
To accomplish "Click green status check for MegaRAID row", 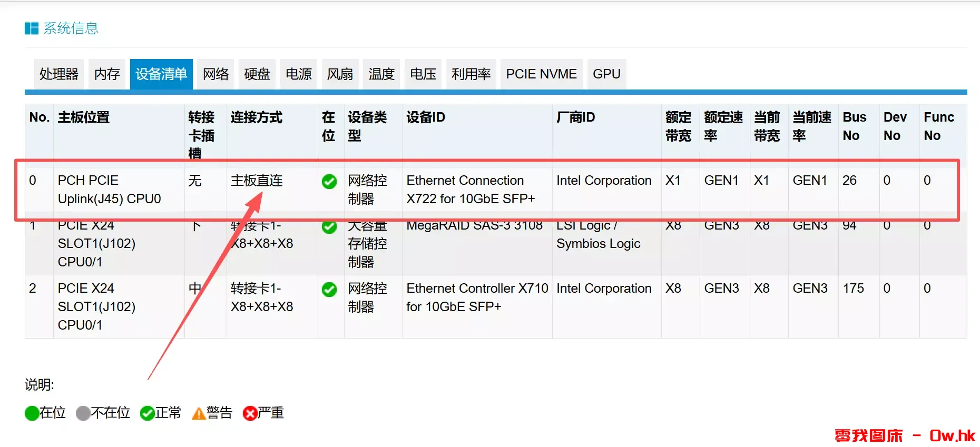I will pyautogui.click(x=329, y=227).
